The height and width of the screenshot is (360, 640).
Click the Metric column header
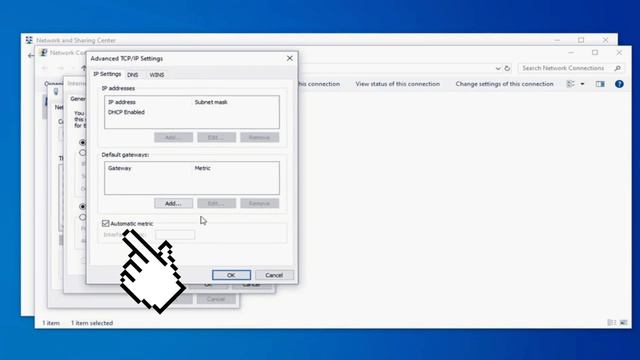coord(202,168)
